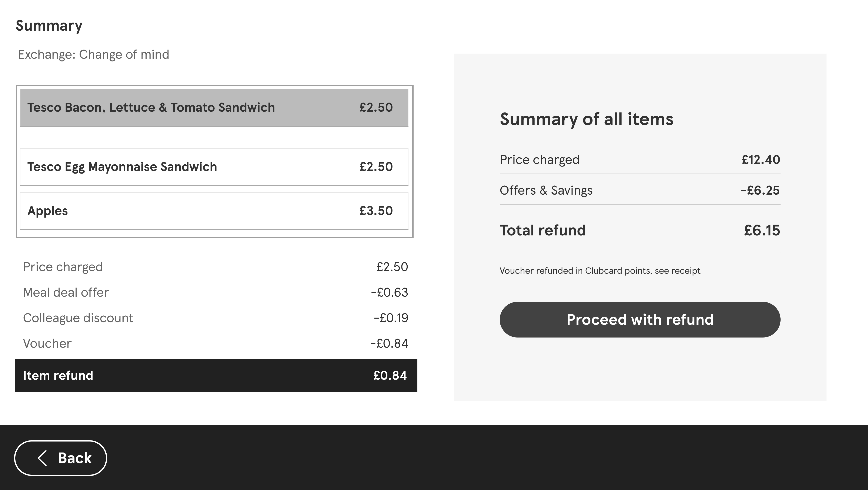The width and height of the screenshot is (868, 490).
Task: Click the voucher Clubcard points note
Action: tap(600, 271)
